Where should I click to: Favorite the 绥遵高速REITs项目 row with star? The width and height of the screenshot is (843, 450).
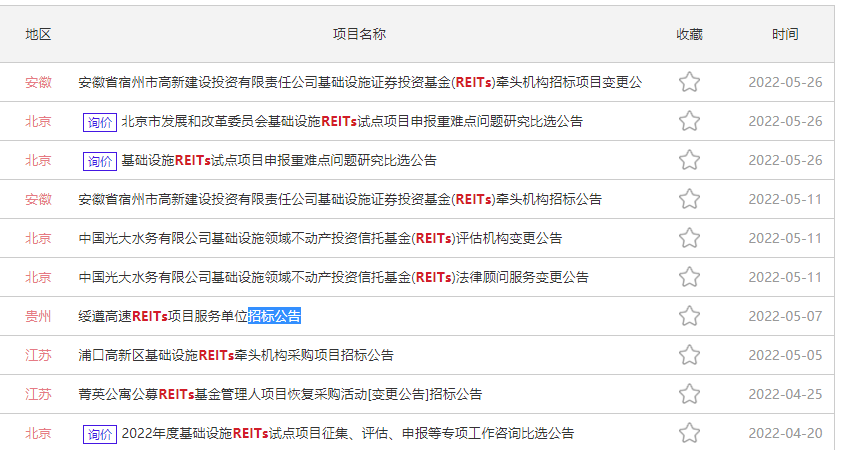(689, 316)
